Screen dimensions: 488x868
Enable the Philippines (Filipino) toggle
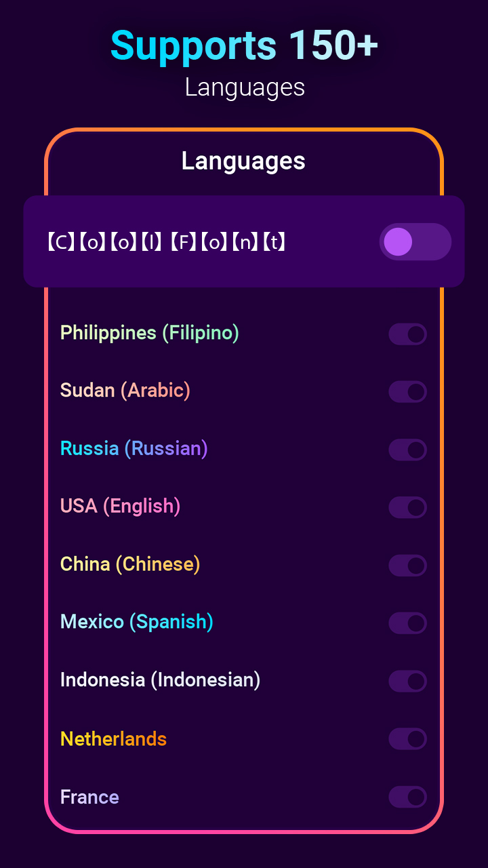(x=407, y=334)
